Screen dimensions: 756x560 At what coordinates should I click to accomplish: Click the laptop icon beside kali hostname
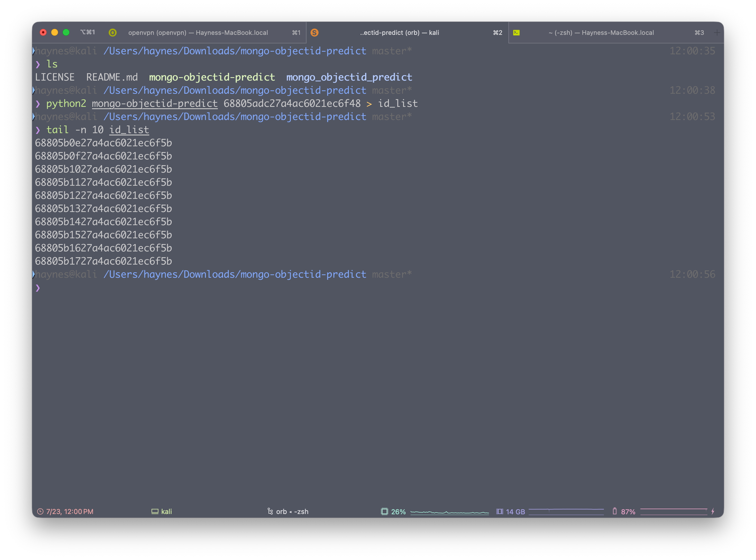point(155,511)
